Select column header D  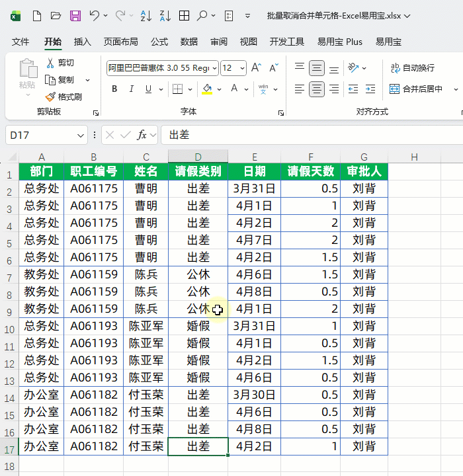coord(198,157)
